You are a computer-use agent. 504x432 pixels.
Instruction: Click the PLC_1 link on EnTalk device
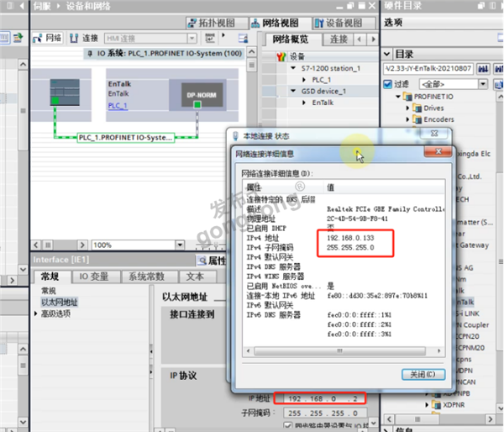[x=118, y=106]
